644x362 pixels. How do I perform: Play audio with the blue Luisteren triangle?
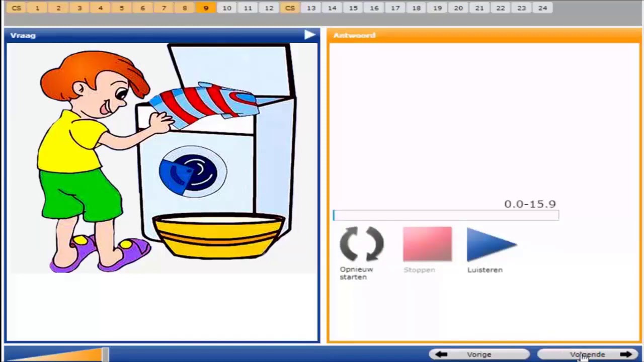[x=492, y=244]
